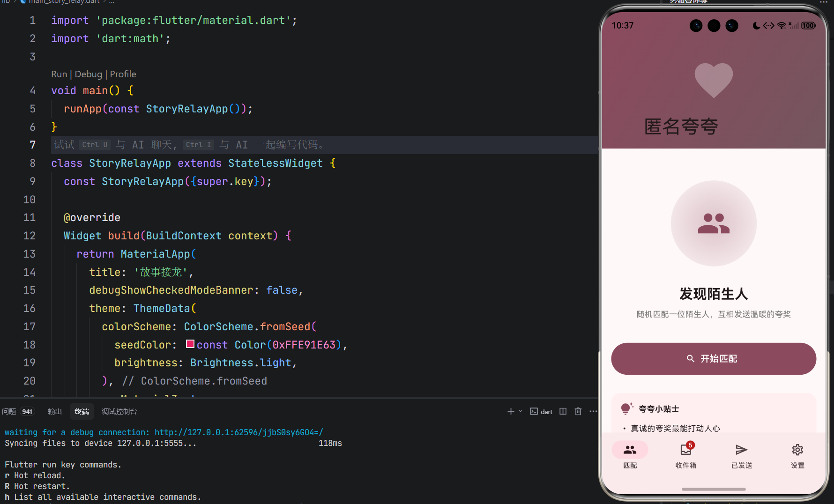Click the pink seedColor swatch on line 18
The image size is (834, 504).
coord(190,344)
